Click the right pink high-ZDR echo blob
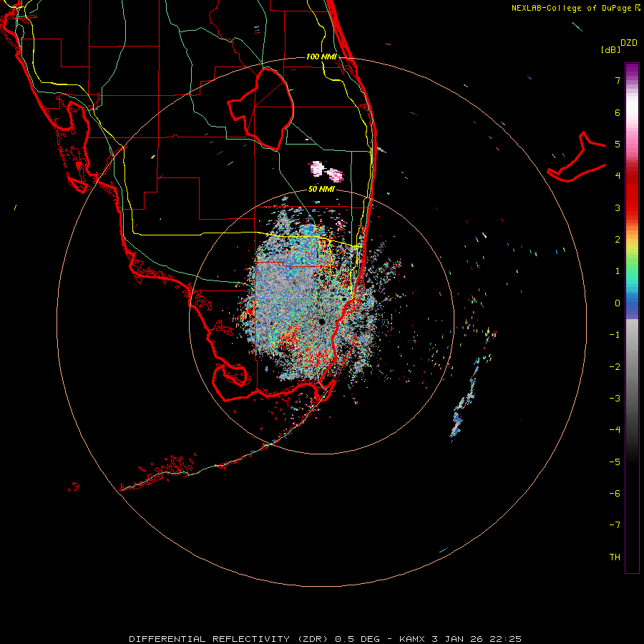The image size is (644, 644). coord(336,175)
